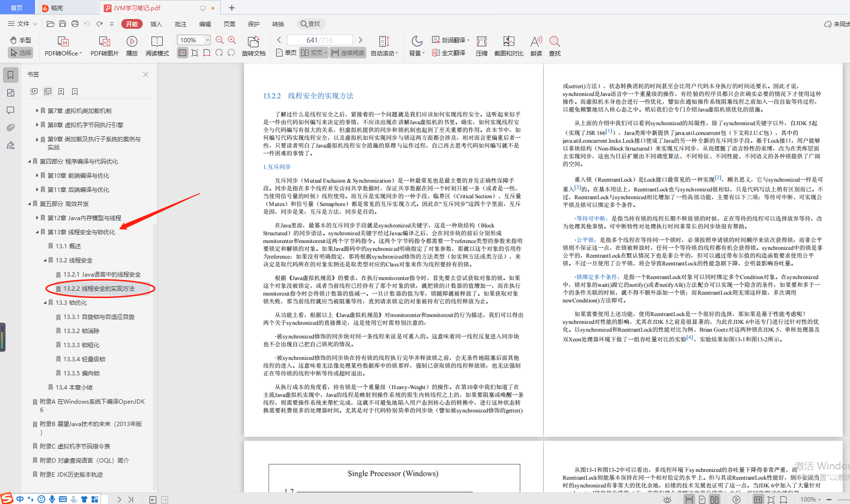The image size is (850, 504).
Task: Expand 第7章 虚拟机类加载机制 bookmark
Action: click(x=37, y=111)
